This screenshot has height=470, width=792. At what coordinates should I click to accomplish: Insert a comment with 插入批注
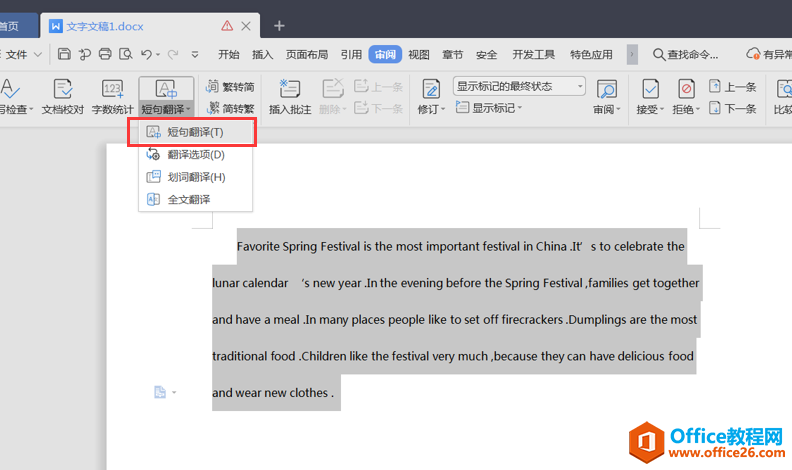tap(290, 96)
